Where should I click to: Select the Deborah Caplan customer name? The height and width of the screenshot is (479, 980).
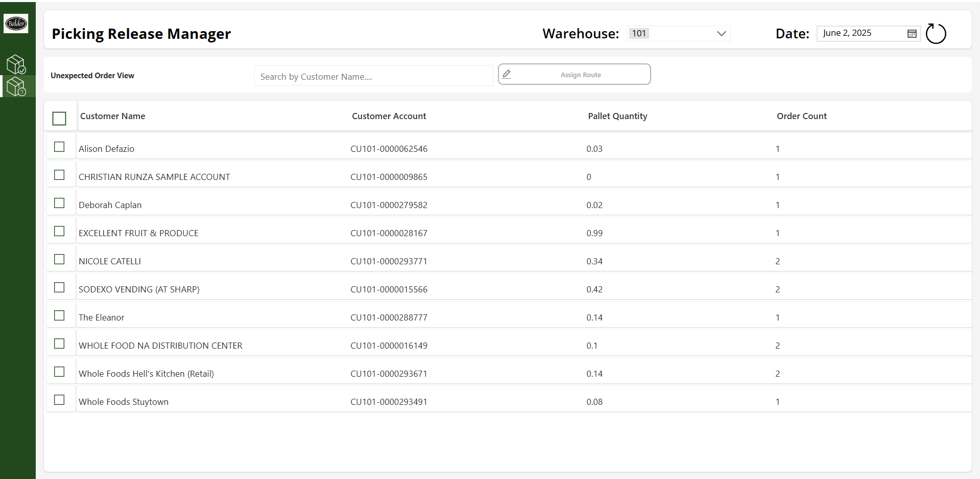110,205
